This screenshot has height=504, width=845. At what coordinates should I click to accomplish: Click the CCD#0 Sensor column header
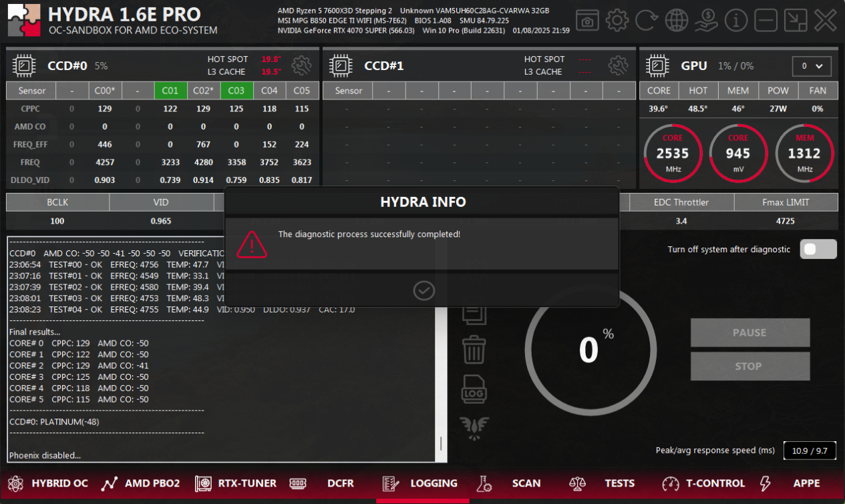pos(32,91)
